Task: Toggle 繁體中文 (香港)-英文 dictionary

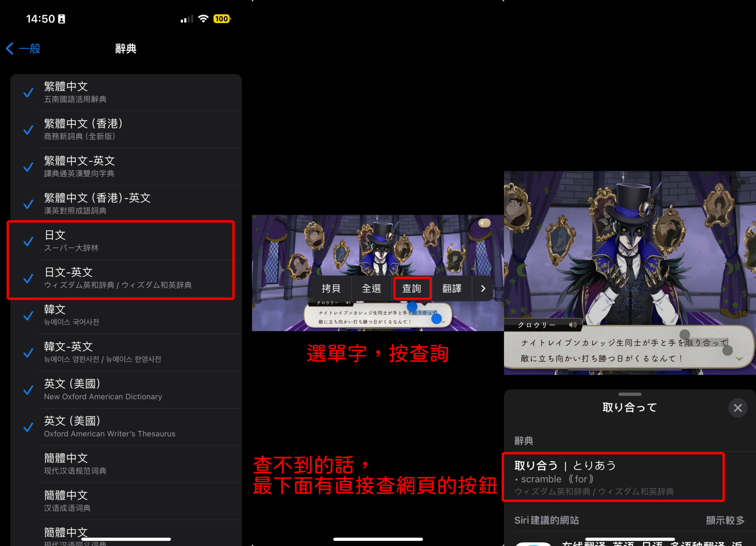Action: point(126,204)
